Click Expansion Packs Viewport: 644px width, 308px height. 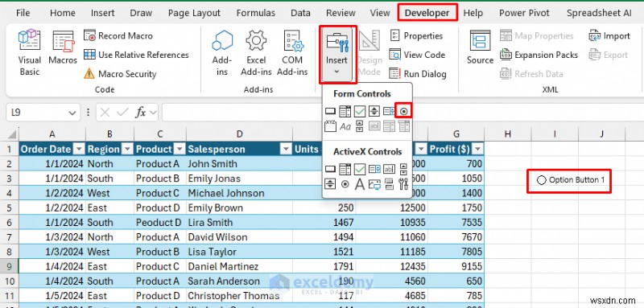[539, 55]
